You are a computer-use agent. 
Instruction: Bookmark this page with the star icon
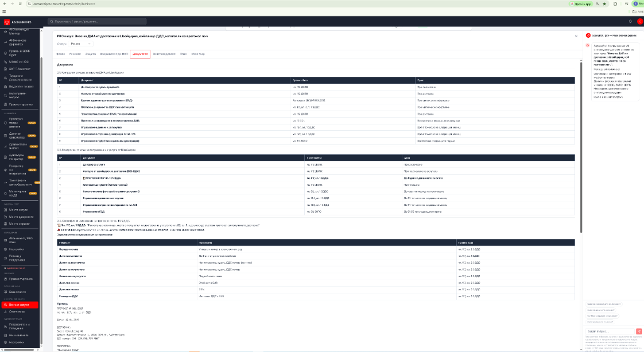pos(604,4)
